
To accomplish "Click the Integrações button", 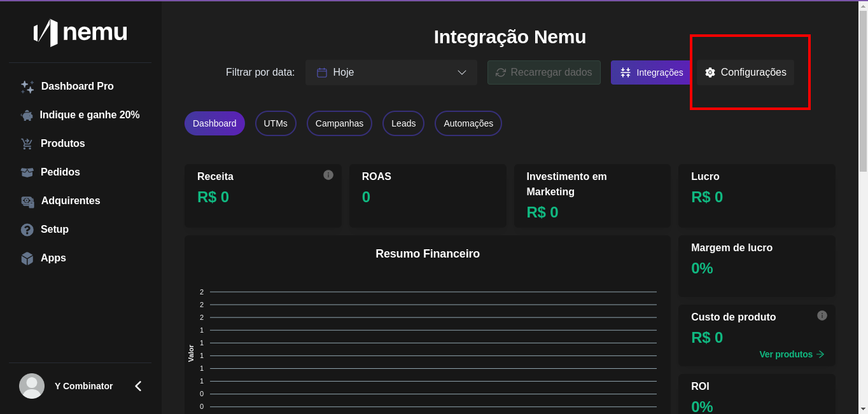I will [x=650, y=72].
